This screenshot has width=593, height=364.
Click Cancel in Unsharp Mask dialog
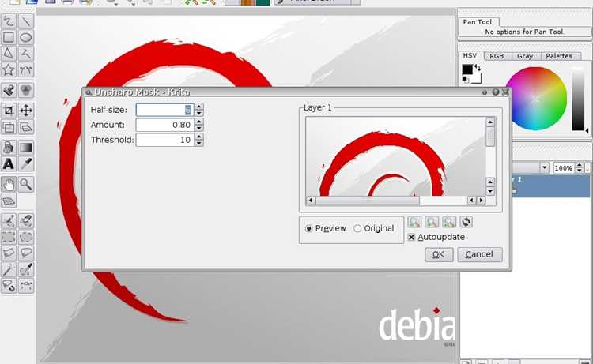(x=480, y=254)
